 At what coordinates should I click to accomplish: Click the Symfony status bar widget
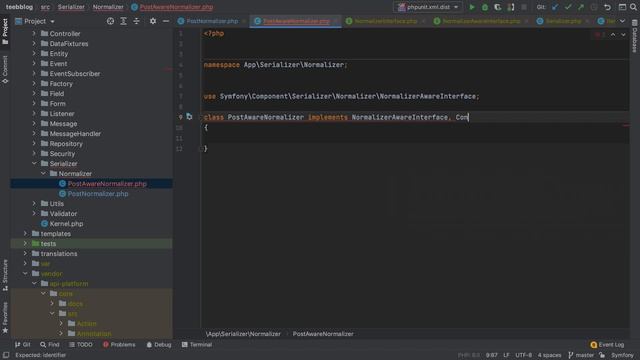[x=622, y=355]
